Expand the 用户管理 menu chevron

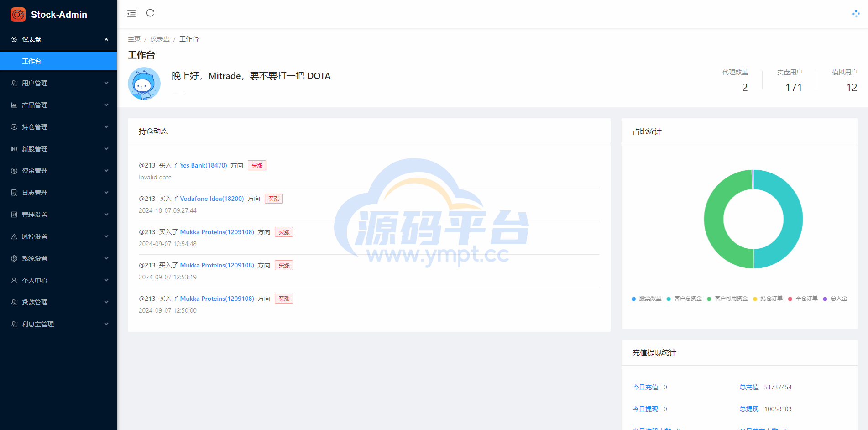click(106, 83)
